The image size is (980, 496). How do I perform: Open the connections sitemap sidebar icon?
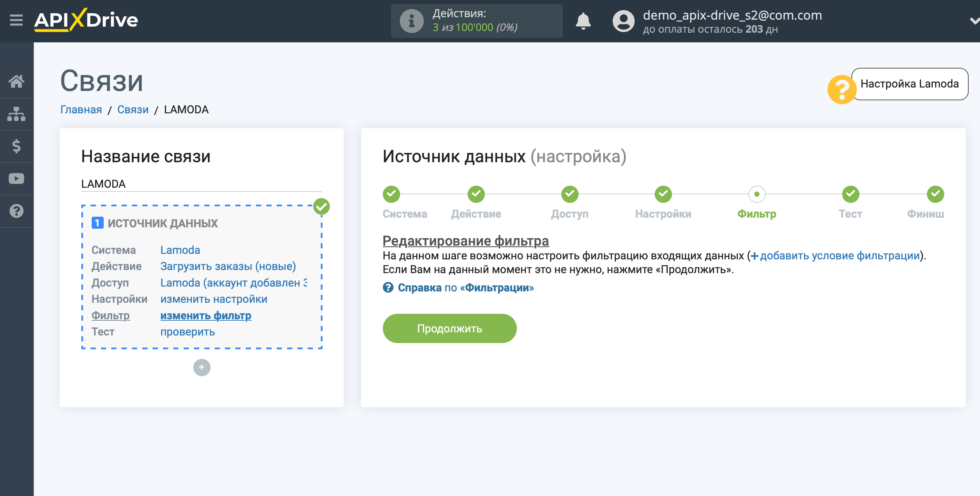click(x=16, y=114)
